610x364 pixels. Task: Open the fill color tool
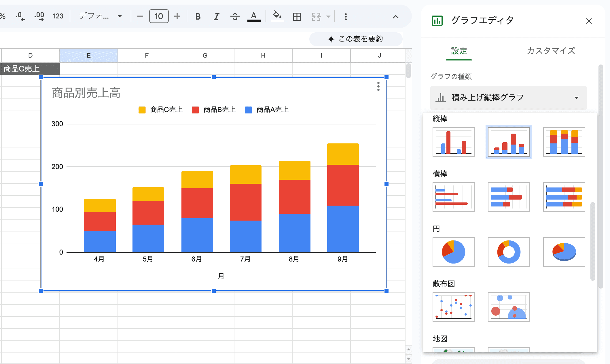tap(277, 16)
